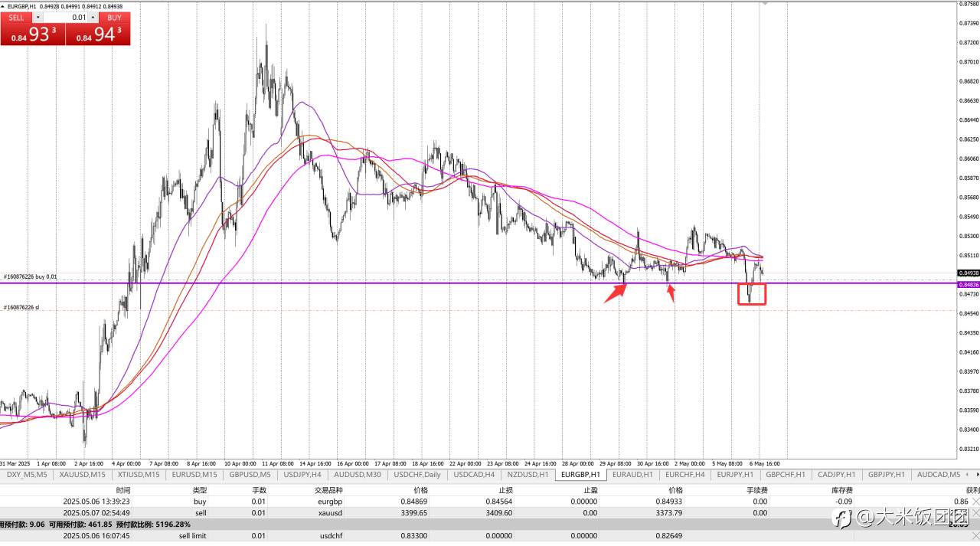Increase lot volume with up arrow

coord(93,18)
